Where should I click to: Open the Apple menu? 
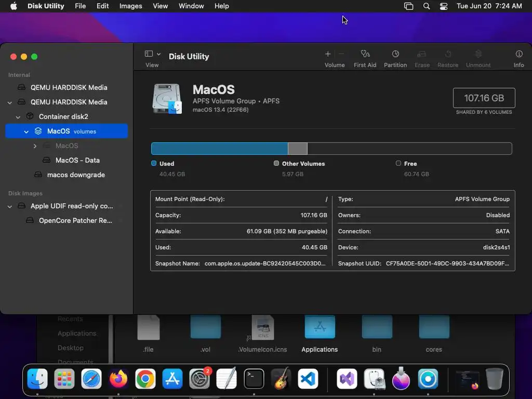tap(14, 6)
